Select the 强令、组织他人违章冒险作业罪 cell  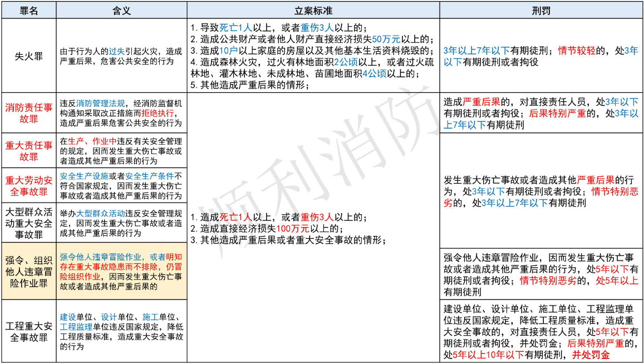[28, 271]
